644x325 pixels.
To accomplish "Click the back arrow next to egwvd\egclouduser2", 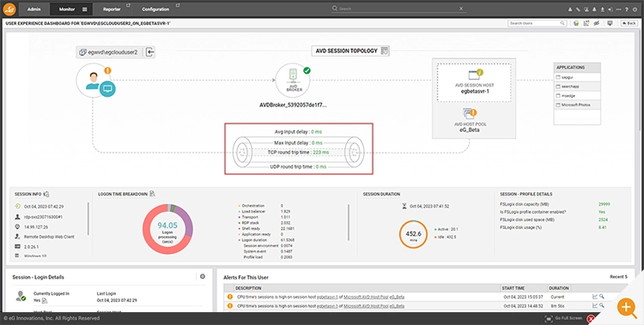I will tap(150, 52).
